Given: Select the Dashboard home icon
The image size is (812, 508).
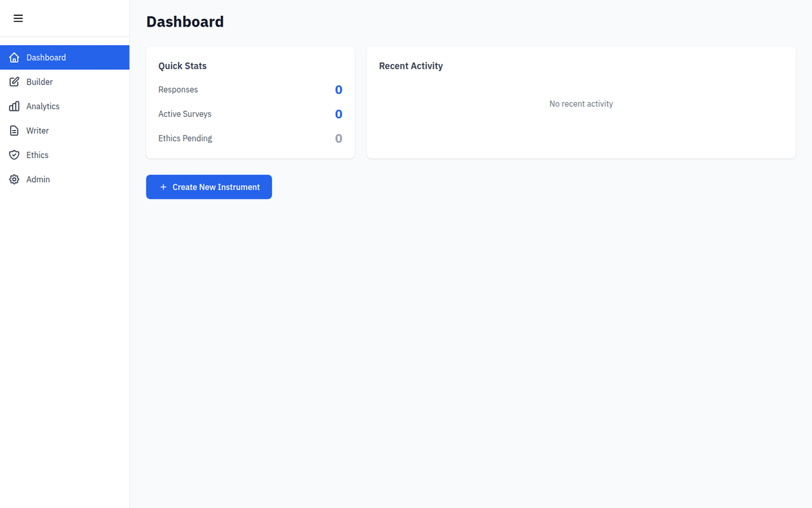Looking at the screenshot, I should [14, 57].
